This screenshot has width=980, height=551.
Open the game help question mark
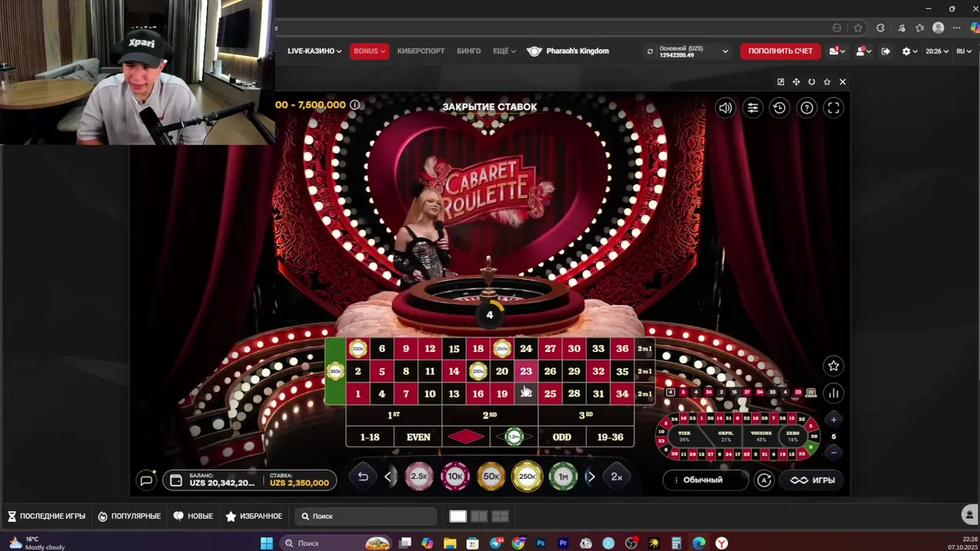807,108
